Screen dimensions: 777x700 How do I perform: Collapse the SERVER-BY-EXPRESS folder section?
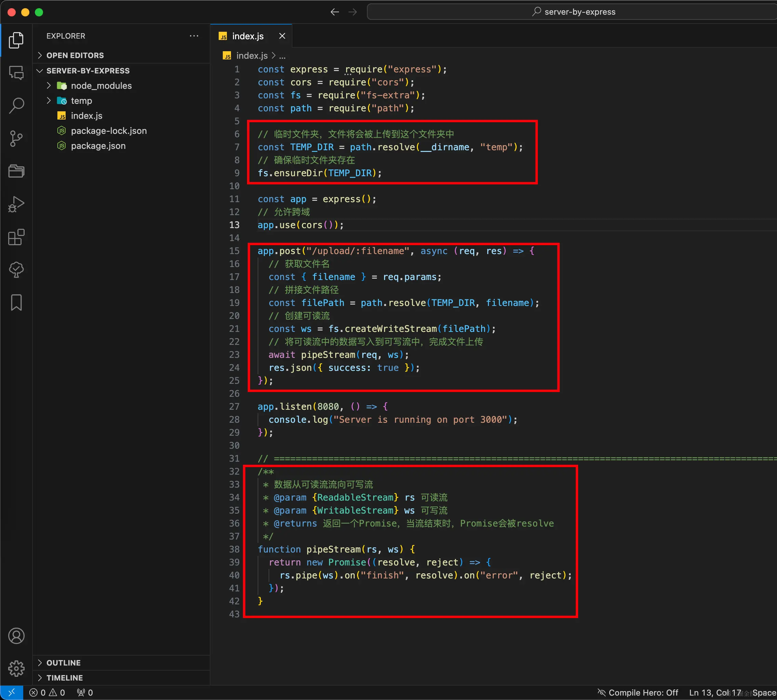pos(121,71)
